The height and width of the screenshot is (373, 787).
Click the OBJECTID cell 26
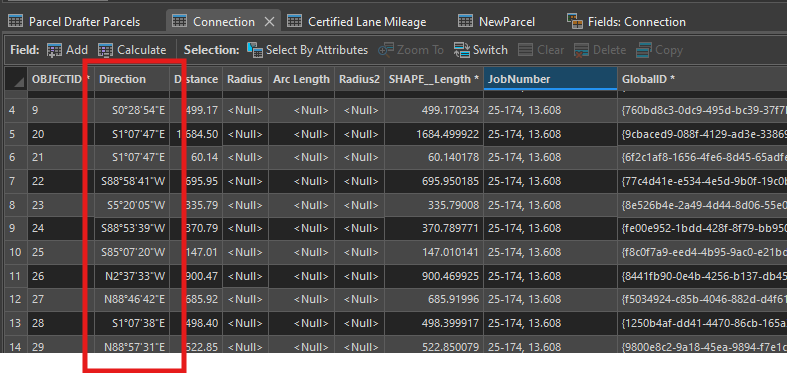(x=61, y=276)
